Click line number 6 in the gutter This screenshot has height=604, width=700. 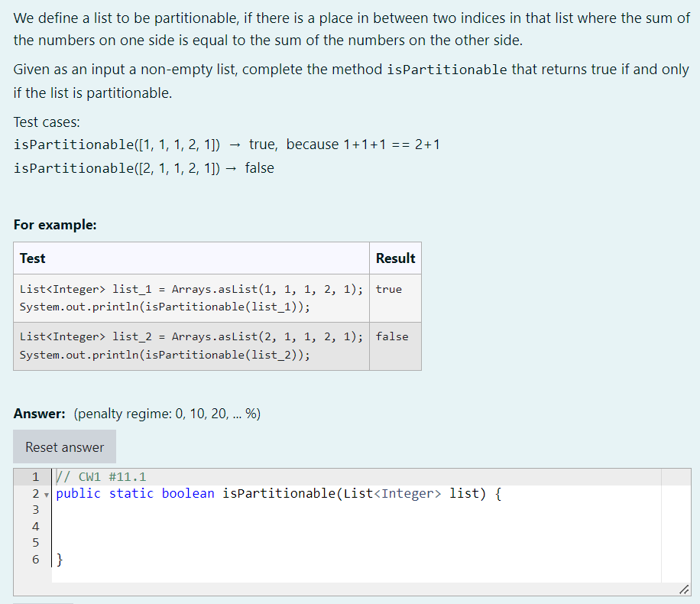(x=35, y=560)
